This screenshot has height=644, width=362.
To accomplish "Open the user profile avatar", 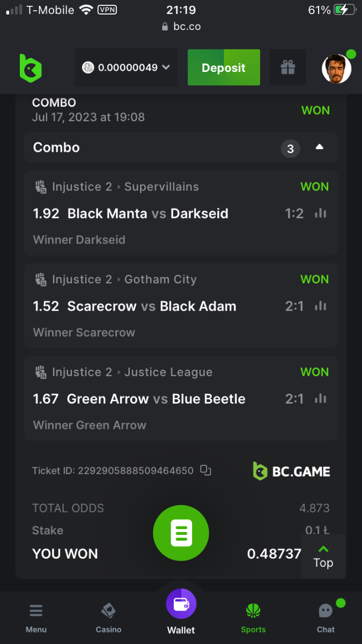I will [x=337, y=69].
